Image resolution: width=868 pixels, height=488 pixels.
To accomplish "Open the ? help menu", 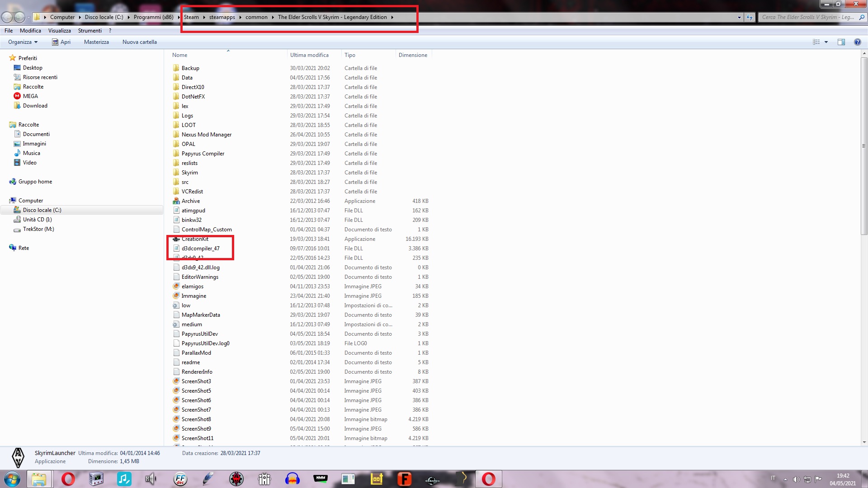I will click(110, 30).
